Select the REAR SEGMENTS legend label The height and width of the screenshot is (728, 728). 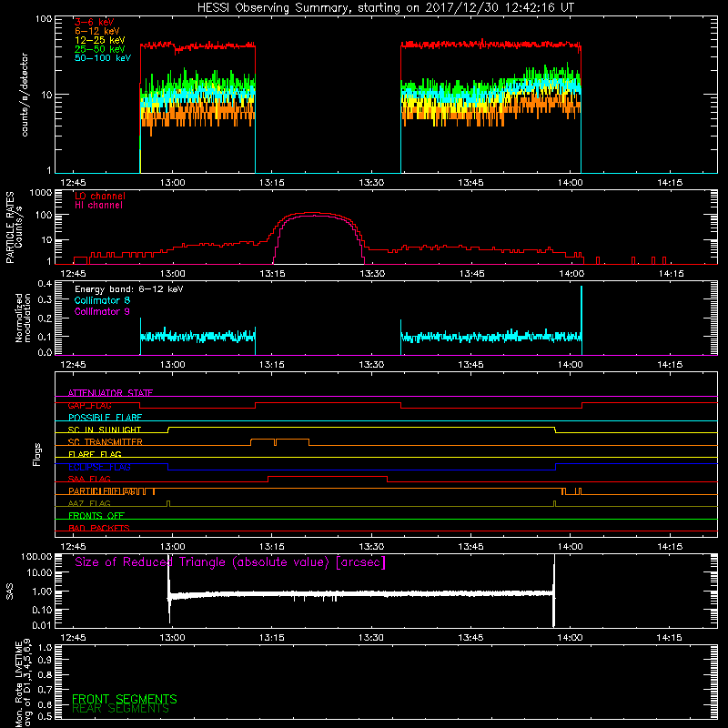pos(120,709)
